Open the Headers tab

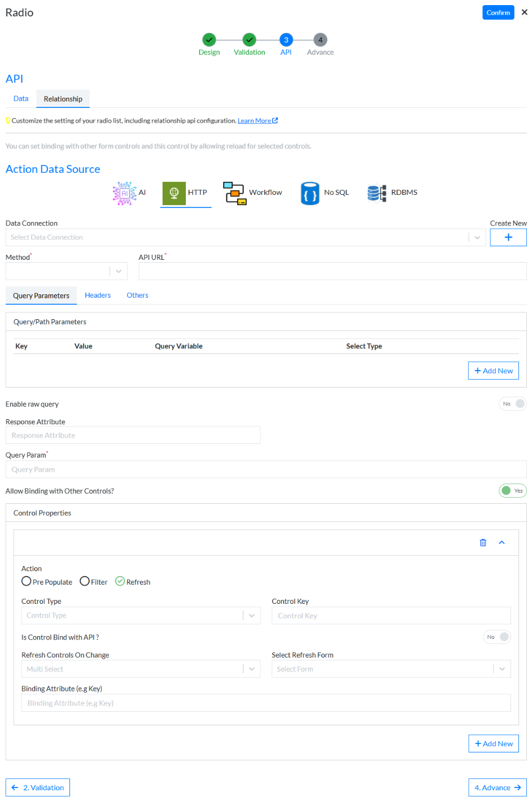tap(98, 295)
